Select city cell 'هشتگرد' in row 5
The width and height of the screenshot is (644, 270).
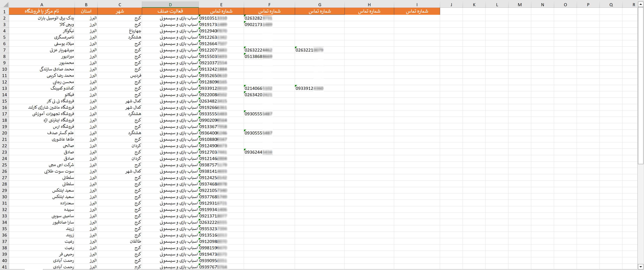[x=120, y=37]
